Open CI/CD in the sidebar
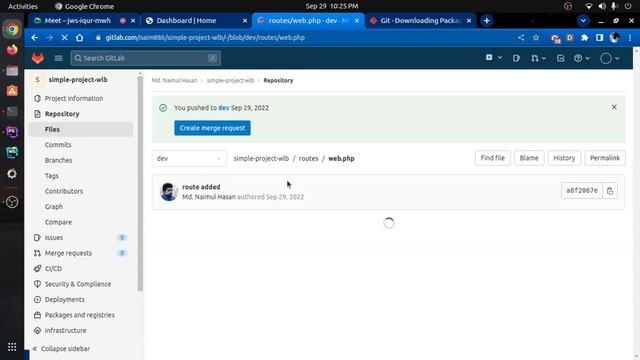This screenshot has width=640, height=360. point(81,269)
